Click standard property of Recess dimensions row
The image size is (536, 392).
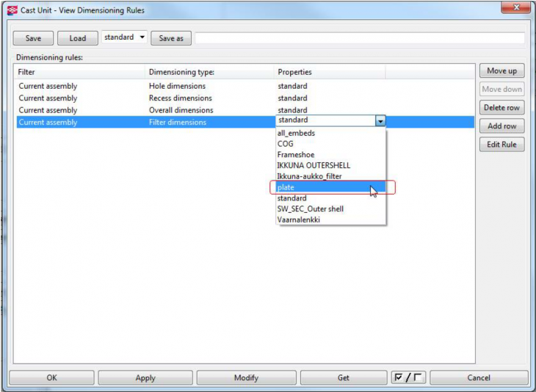(292, 98)
